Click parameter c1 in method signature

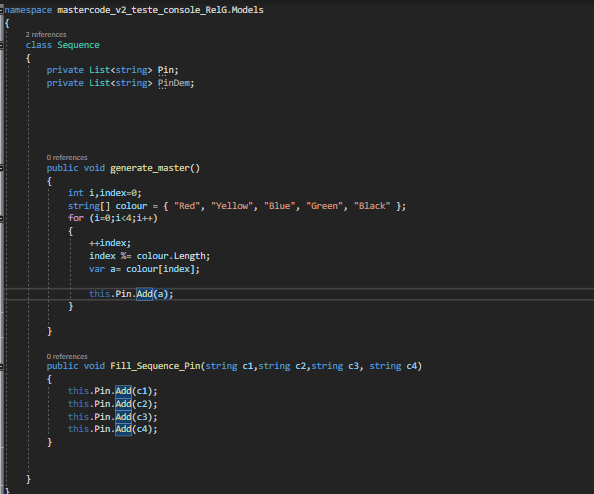pos(247,366)
